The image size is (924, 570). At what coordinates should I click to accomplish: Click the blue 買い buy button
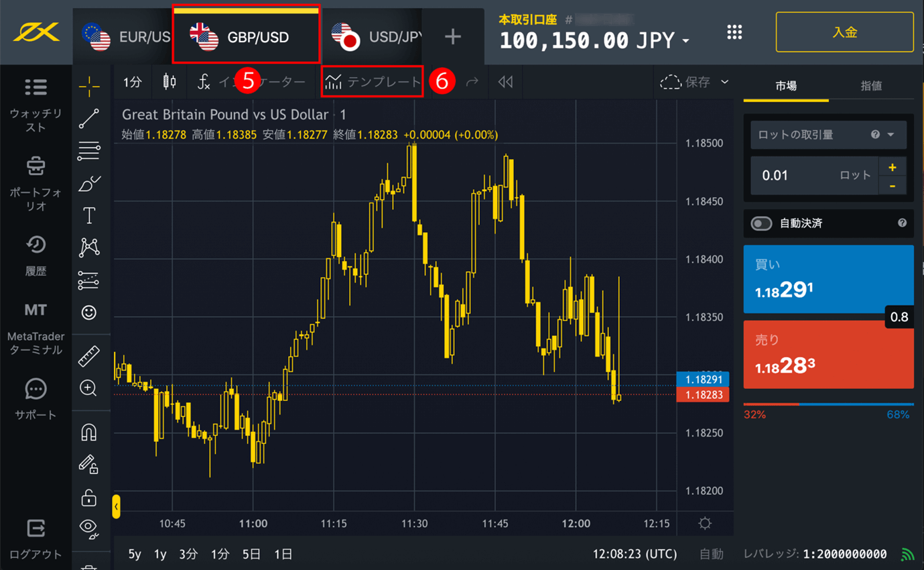tap(828, 279)
